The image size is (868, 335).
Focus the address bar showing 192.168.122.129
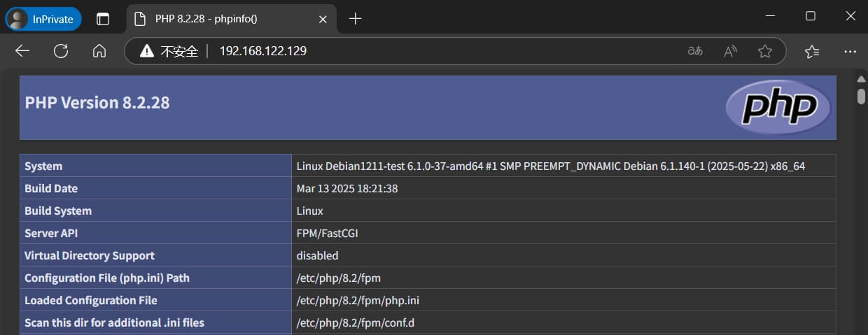pos(263,51)
